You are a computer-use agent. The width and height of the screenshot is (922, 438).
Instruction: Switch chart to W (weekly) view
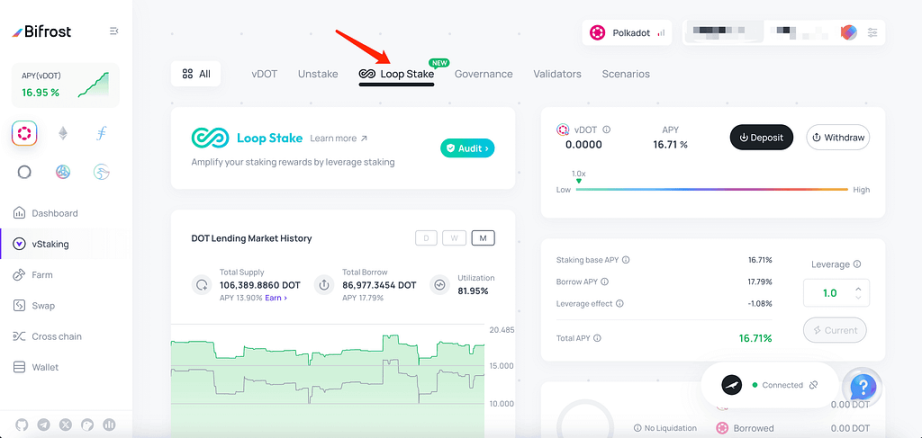(x=455, y=238)
